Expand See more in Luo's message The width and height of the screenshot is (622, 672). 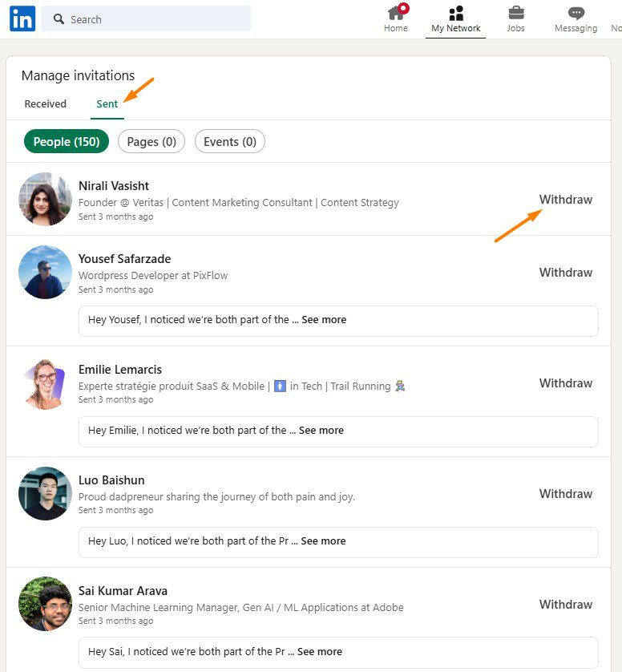tap(323, 540)
